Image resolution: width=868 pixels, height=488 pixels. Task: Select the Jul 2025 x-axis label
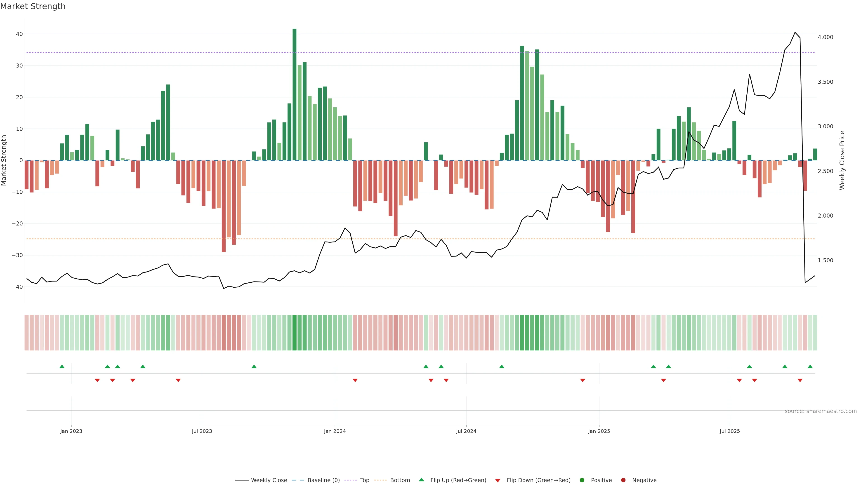pyautogui.click(x=729, y=431)
